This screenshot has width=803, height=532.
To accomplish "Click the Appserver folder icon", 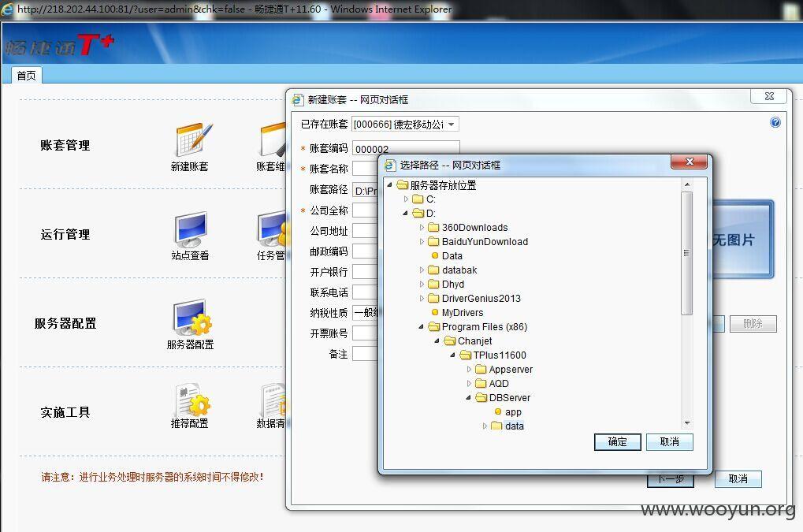I will 481,369.
